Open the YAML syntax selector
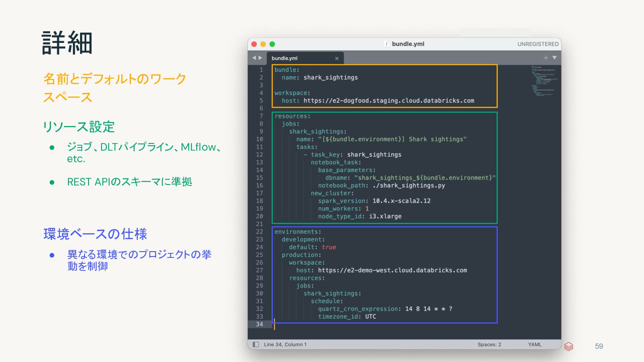Viewport: 644px width, 362px height. [534, 345]
